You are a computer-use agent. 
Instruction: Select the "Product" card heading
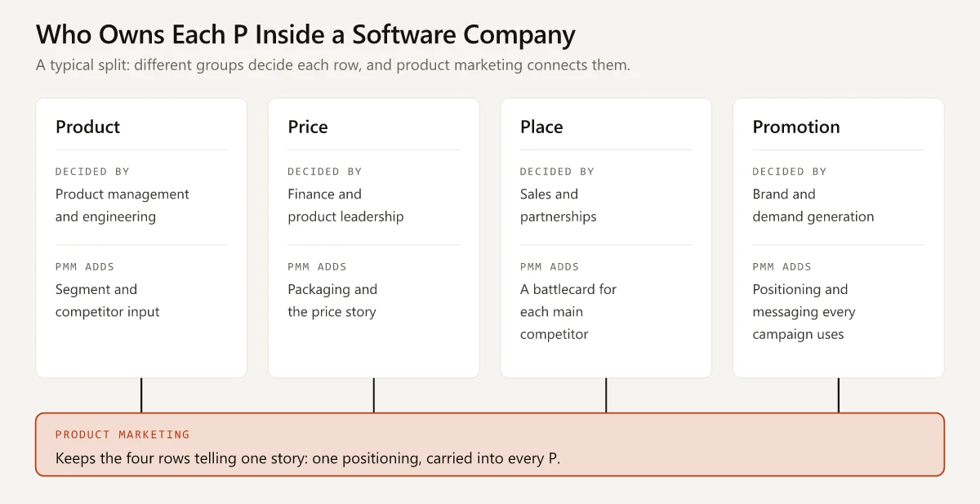(x=87, y=127)
